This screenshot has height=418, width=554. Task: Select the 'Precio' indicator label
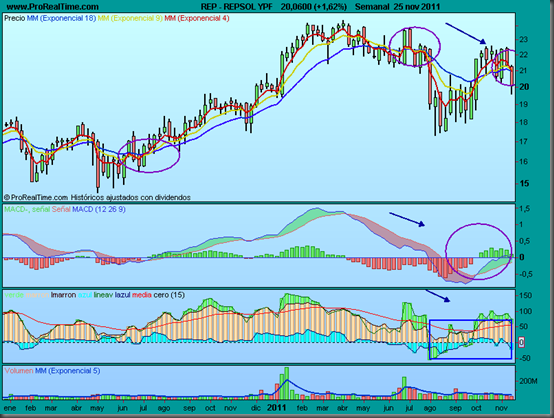tap(14, 18)
